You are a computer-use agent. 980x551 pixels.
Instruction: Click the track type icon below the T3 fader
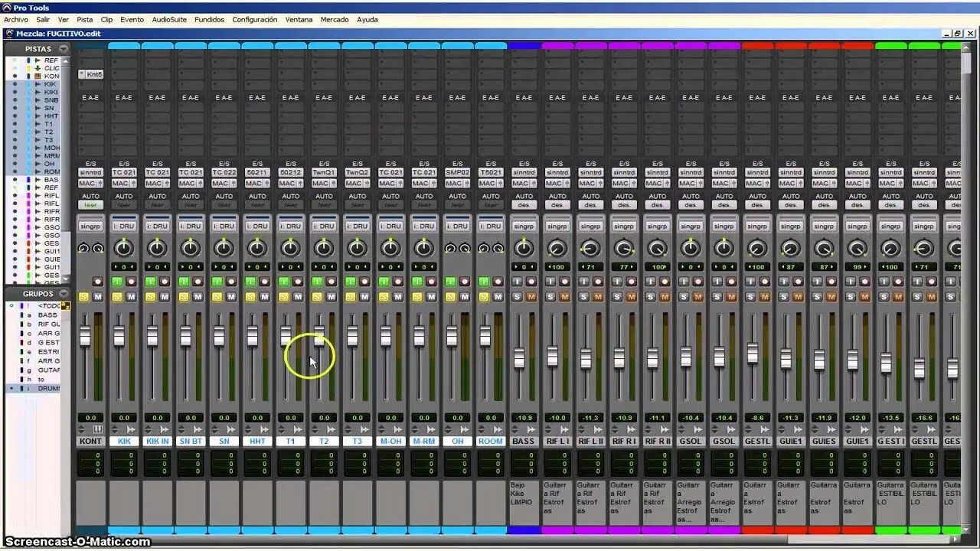[x=364, y=429]
